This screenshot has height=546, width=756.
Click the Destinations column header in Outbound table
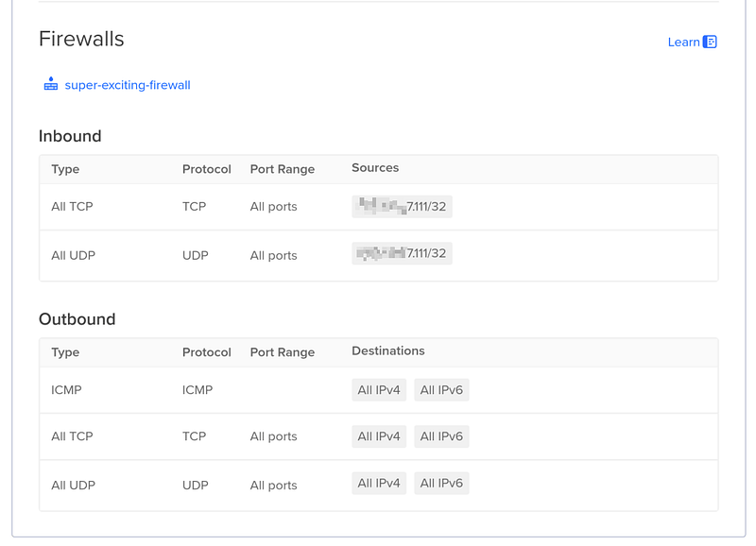click(387, 351)
